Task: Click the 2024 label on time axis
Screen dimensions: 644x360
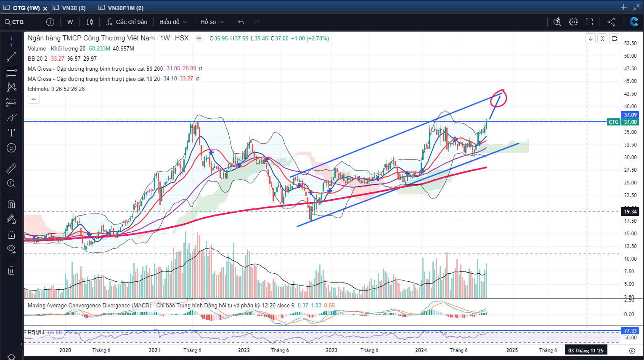Action: pos(421,350)
